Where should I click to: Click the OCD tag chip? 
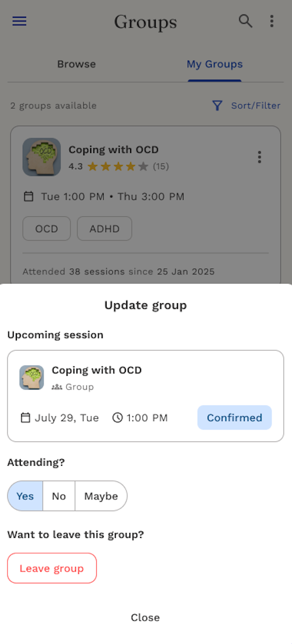click(x=47, y=229)
